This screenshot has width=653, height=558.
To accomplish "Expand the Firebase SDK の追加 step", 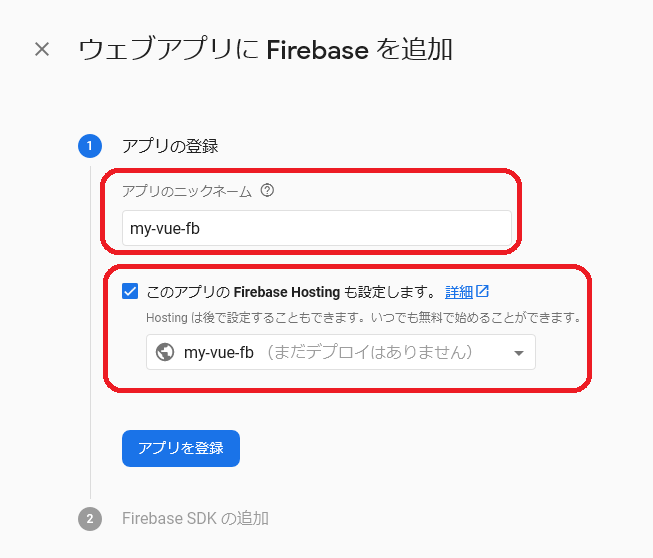I will 195,518.
